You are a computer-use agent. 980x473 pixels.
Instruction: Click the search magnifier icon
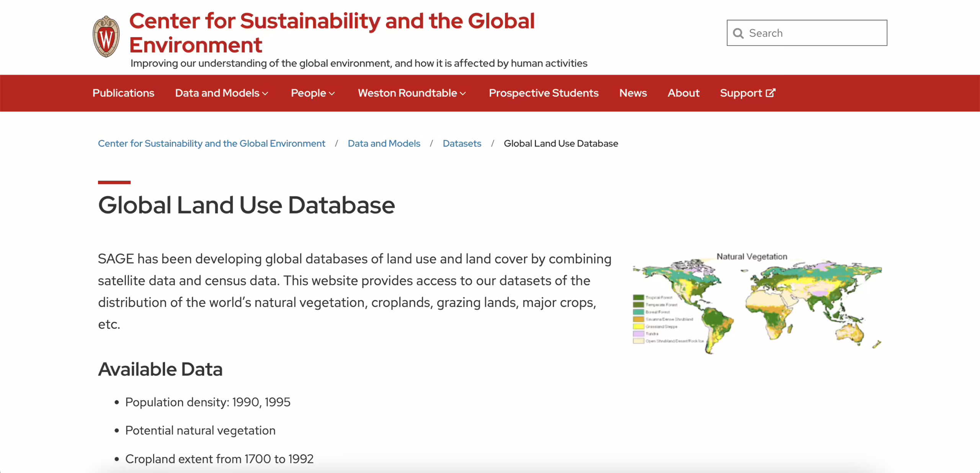(738, 33)
